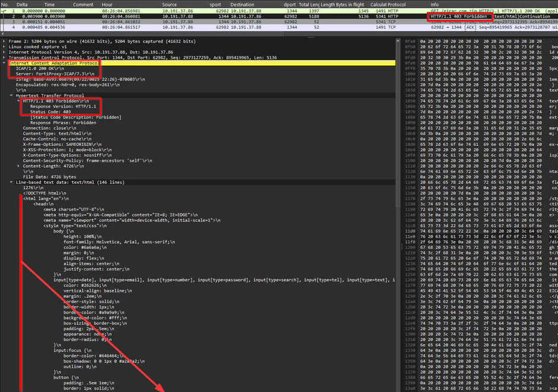Select the ICAP/1.0 200 OK line
This screenshot has height=392, width=558.
click(x=40, y=68)
